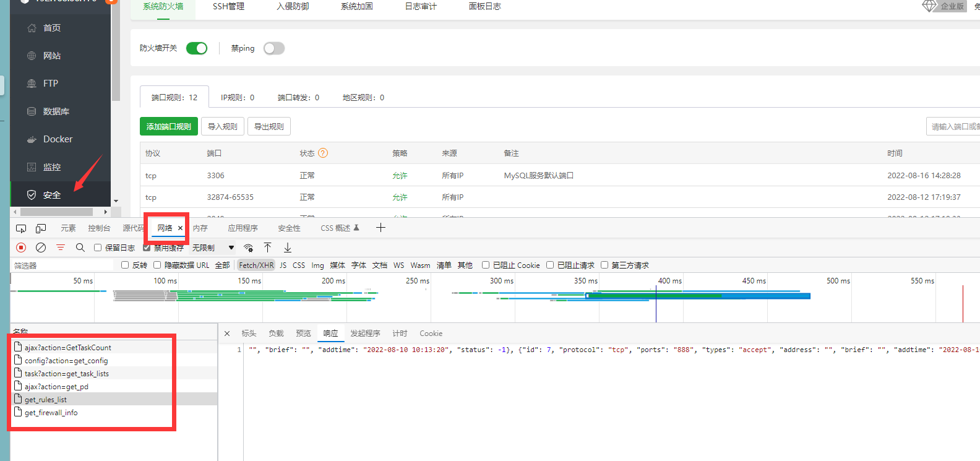
Task: Close the request details pane
Action: pos(227,334)
